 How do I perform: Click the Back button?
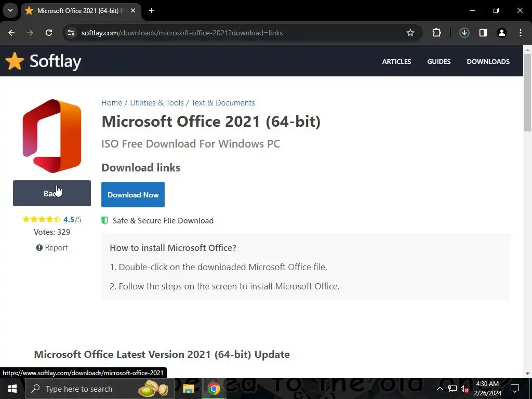pos(52,193)
